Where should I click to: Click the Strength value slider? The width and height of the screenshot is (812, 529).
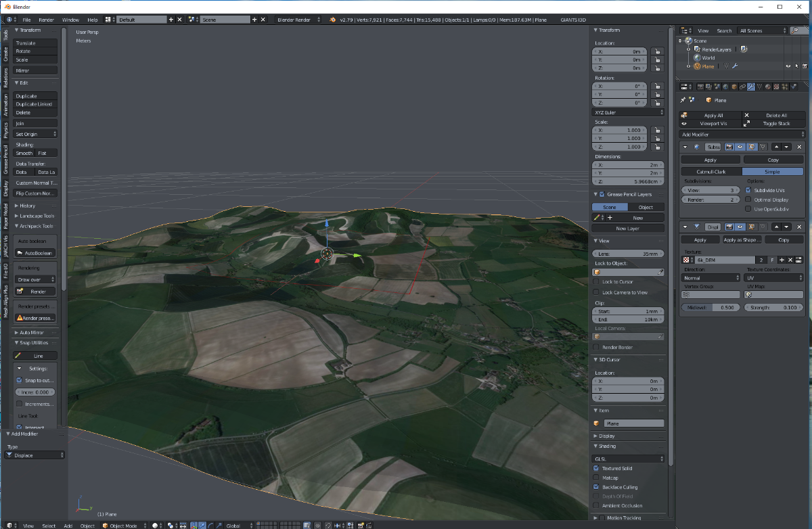coord(773,308)
